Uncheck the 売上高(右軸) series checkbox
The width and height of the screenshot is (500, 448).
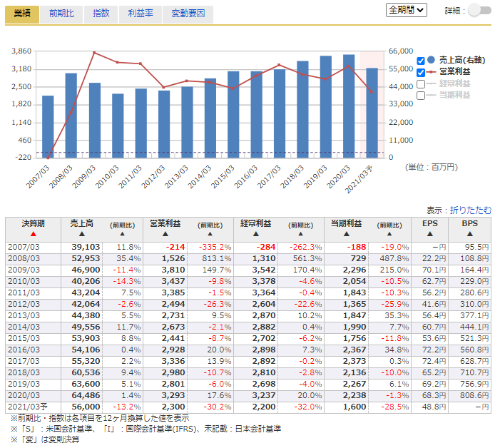(420, 61)
